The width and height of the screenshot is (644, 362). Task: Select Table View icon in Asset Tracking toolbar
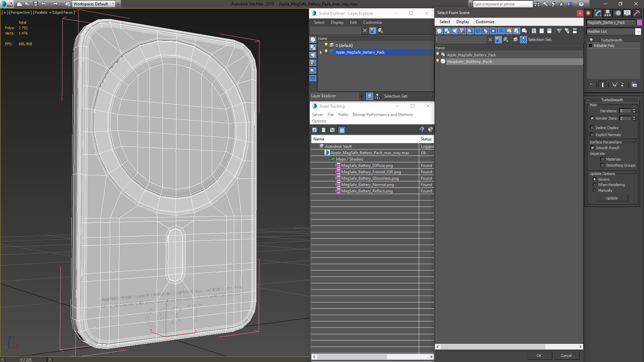(342, 130)
